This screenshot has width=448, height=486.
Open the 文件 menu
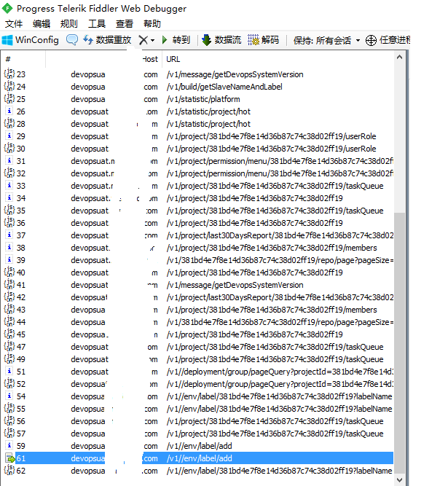click(x=14, y=24)
